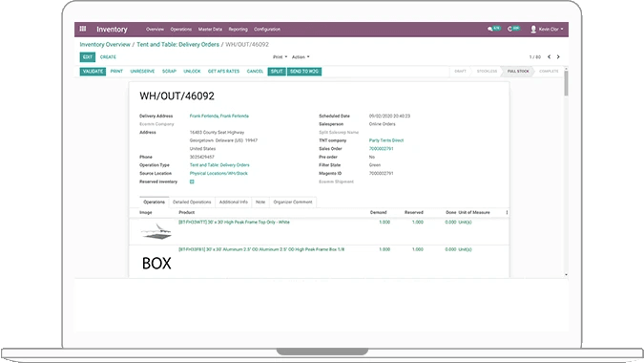Click the vertical scrollbar thumb
Screen dimensions: 644x363
point(566,83)
